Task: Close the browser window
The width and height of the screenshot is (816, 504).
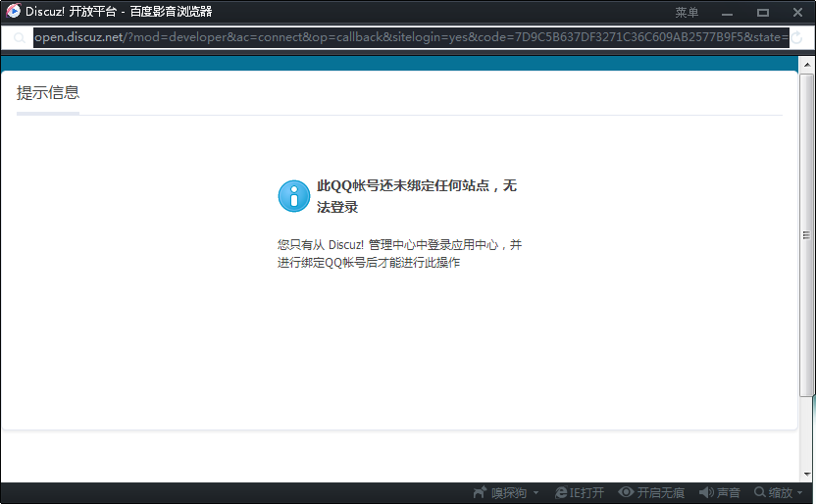Action: pos(797,13)
